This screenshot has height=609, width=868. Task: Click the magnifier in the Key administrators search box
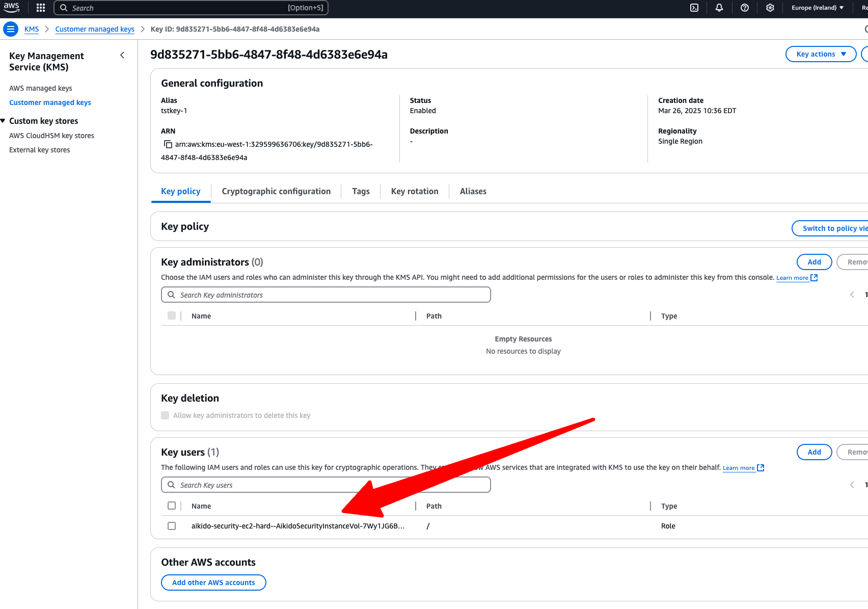click(172, 295)
